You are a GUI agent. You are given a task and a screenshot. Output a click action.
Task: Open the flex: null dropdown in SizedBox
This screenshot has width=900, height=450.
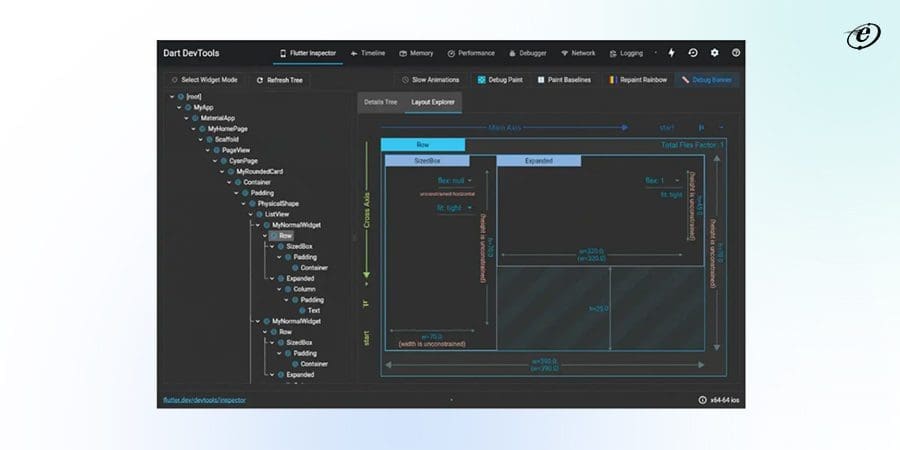455,181
